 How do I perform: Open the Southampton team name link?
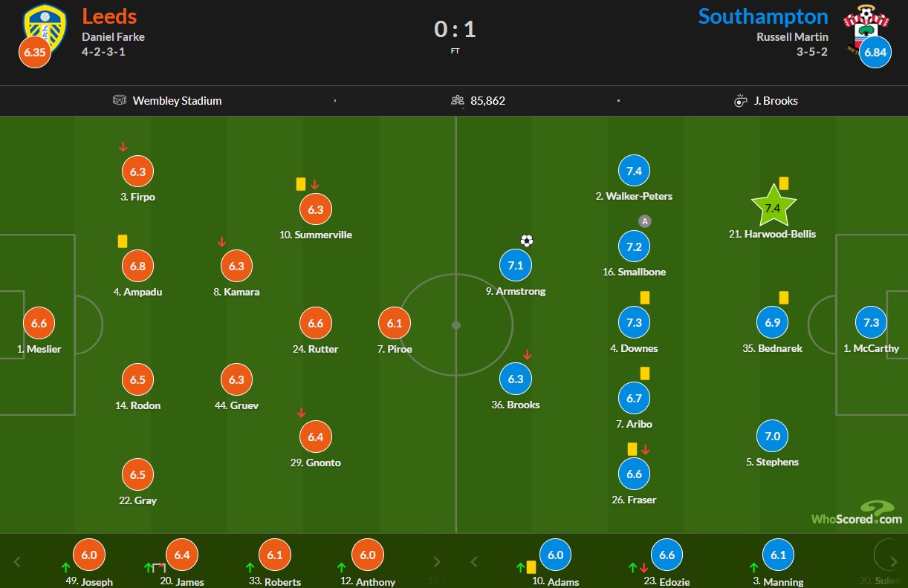click(x=763, y=16)
